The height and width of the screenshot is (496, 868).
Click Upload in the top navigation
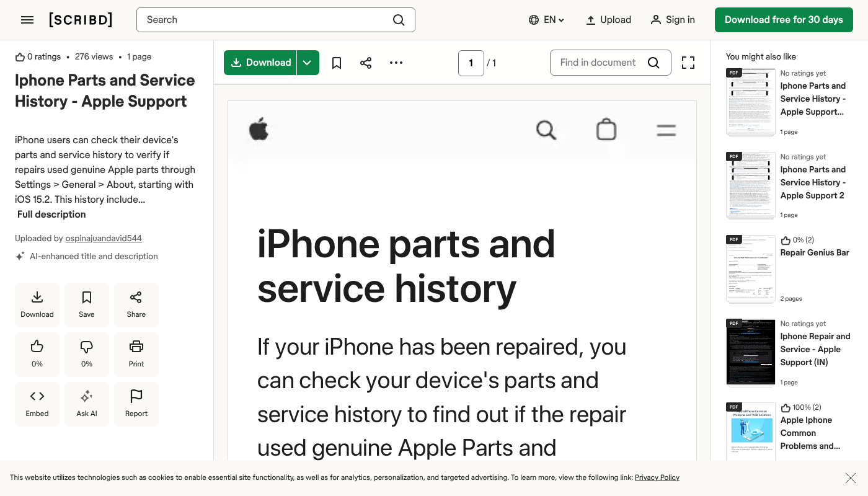point(608,20)
